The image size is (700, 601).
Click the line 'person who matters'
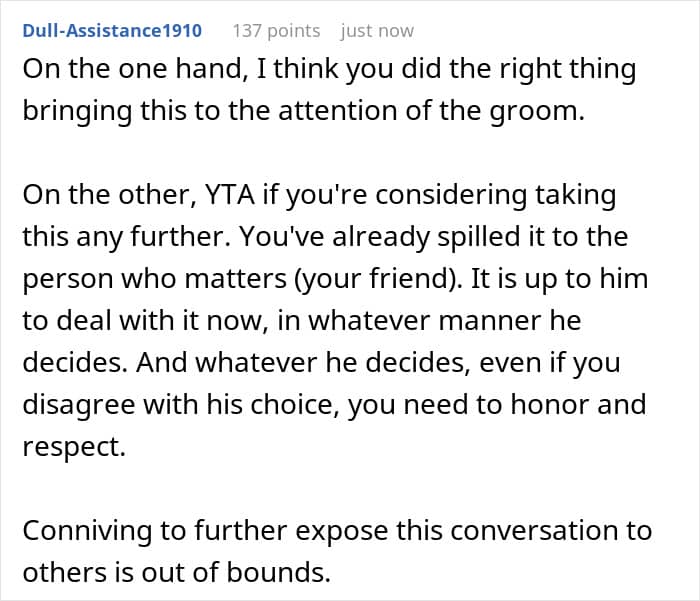335,279
